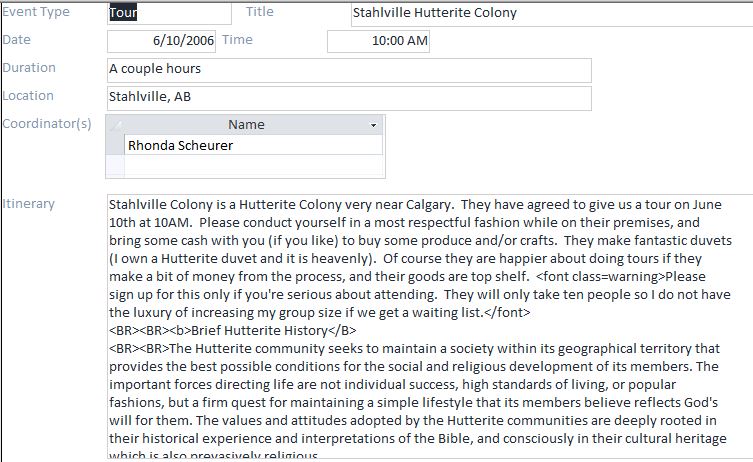Click the Time field showing 10:00 AM
The image size is (753, 462).
pos(378,41)
